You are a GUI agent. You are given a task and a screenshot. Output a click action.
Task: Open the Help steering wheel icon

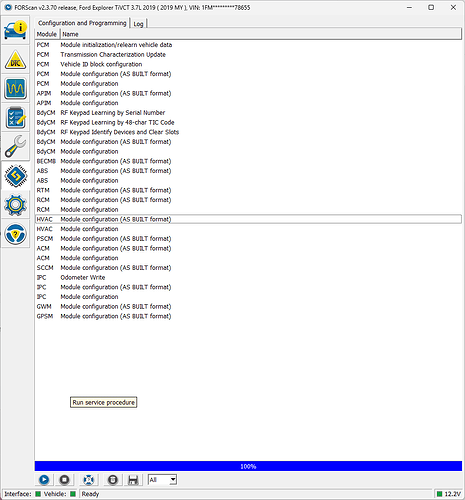[x=15, y=234]
